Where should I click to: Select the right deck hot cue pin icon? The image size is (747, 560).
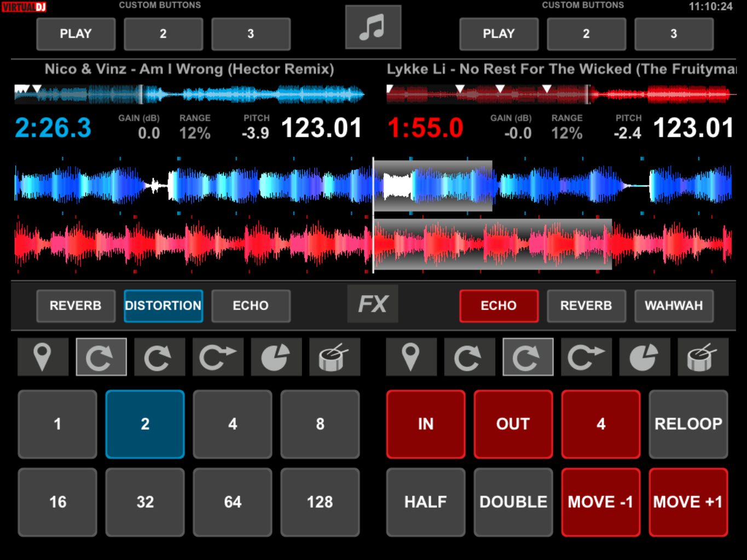tap(411, 357)
